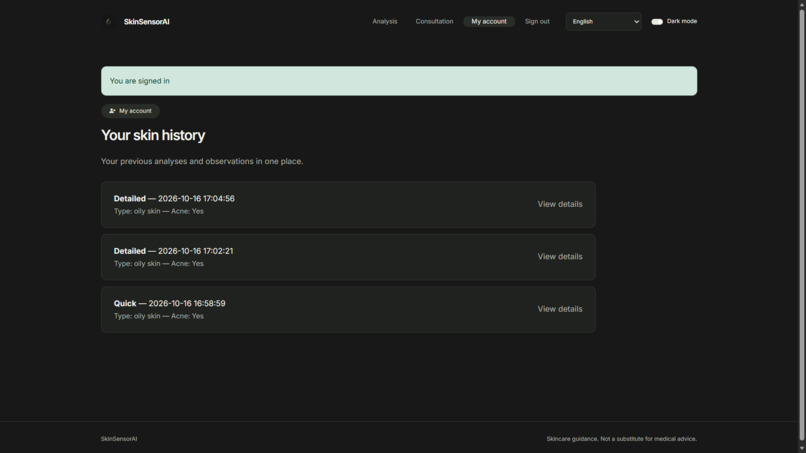Open the English language dropdown
Image resolution: width=806 pixels, height=453 pixels.
603,22
